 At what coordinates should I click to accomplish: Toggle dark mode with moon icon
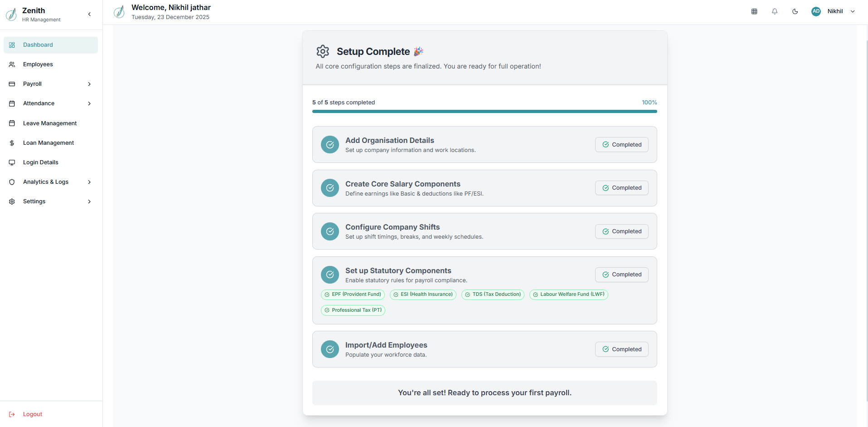point(795,11)
